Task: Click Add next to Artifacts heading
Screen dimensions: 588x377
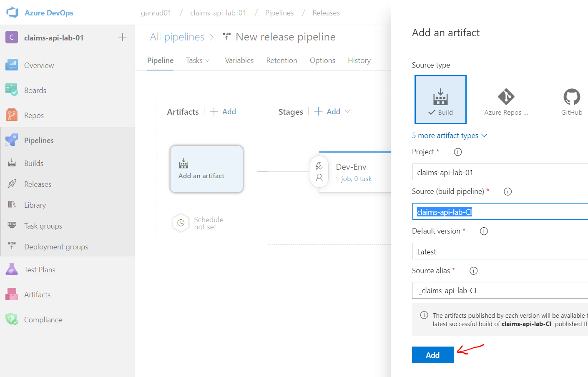Action: 223,111
